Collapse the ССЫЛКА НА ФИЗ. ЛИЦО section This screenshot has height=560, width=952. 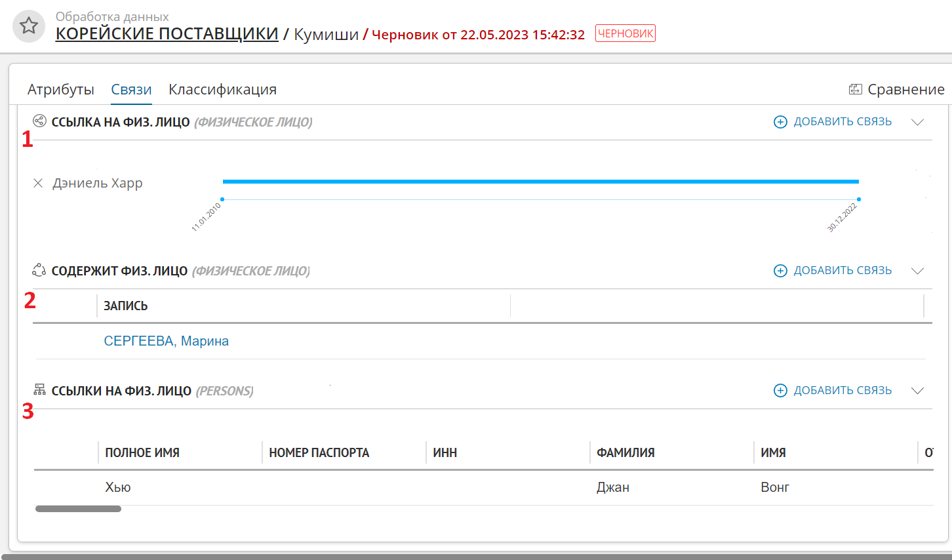[917, 122]
